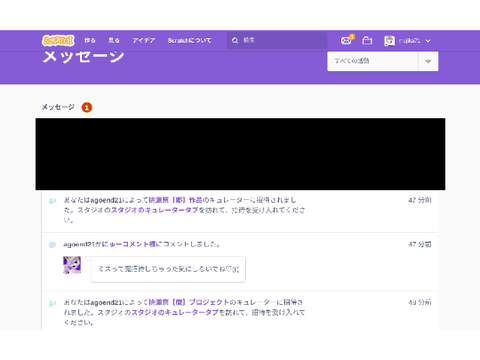Open スタジオのキュレータータブ link in second invite
The width and height of the screenshot is (480, 360).
tap(175, 312)
